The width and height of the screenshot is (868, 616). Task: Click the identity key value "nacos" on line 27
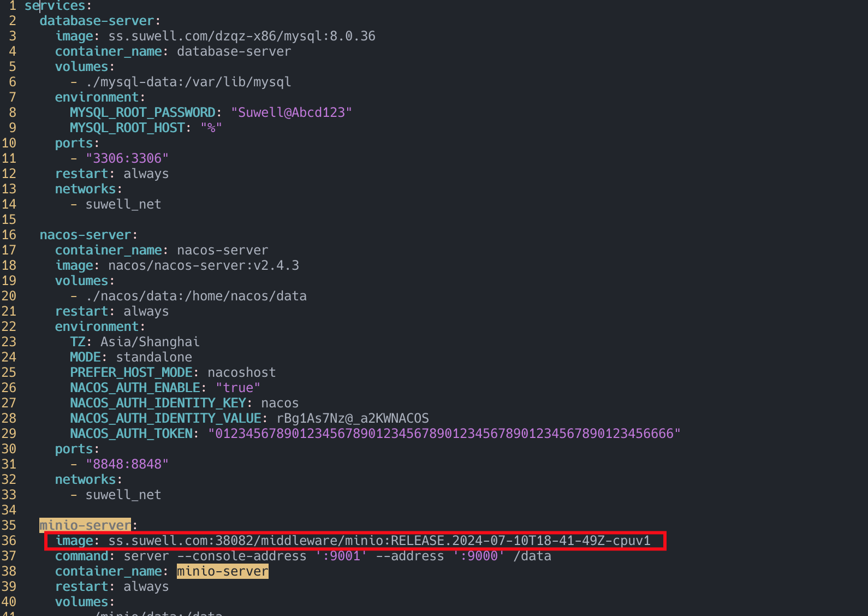[280, 403]
